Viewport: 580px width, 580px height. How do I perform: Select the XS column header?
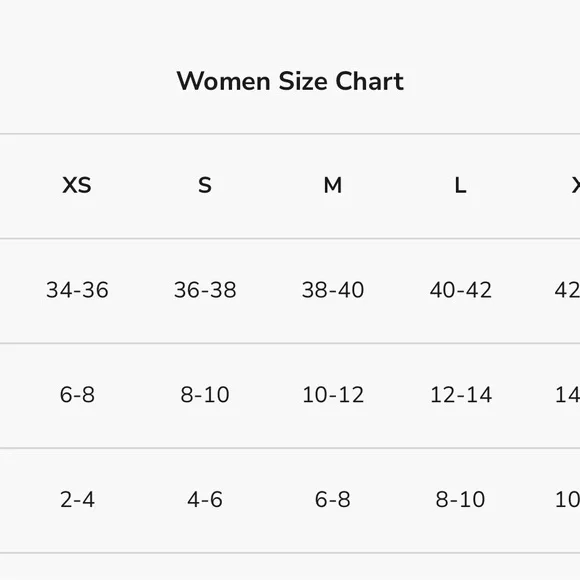coord(77,185)
